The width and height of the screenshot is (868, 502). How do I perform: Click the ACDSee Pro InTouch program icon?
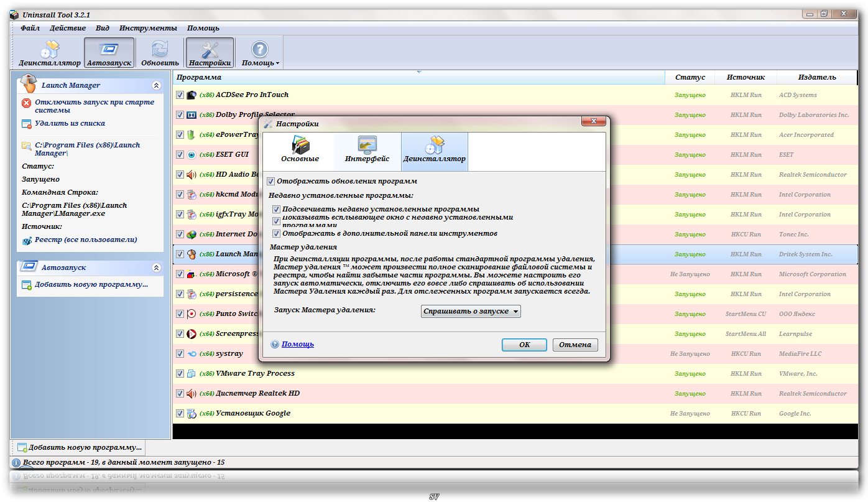tap(192, 95)
